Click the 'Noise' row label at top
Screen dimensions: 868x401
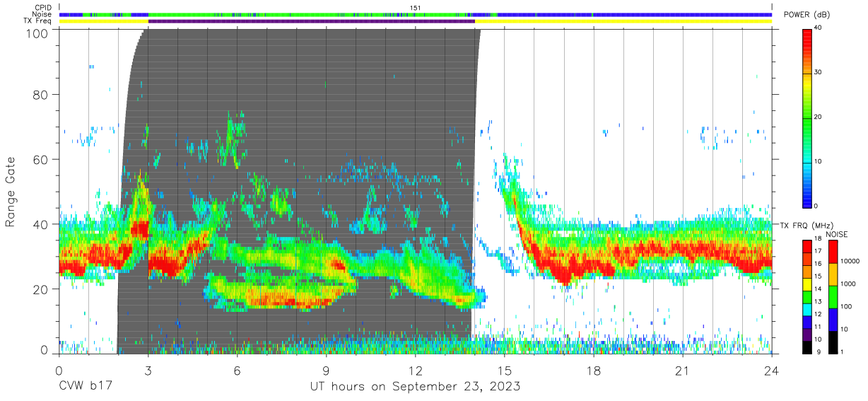click(x=43, y=14)
